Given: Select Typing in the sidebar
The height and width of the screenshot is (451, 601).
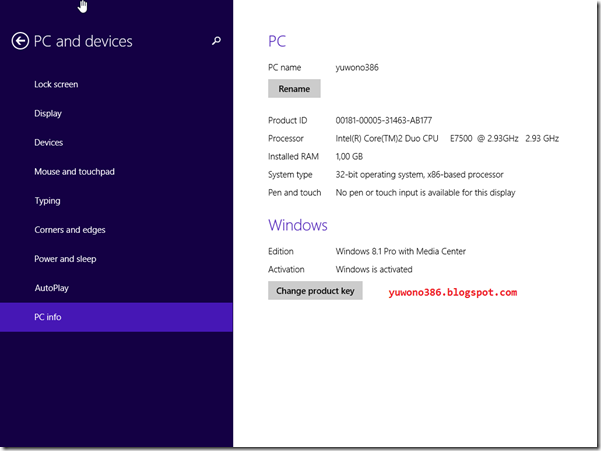Looking at the screenshot, I should pyautogui.click(x=47, y=201).
